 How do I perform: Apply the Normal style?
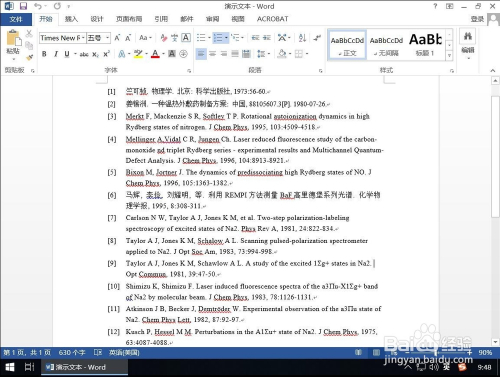(x=347, y=45)
